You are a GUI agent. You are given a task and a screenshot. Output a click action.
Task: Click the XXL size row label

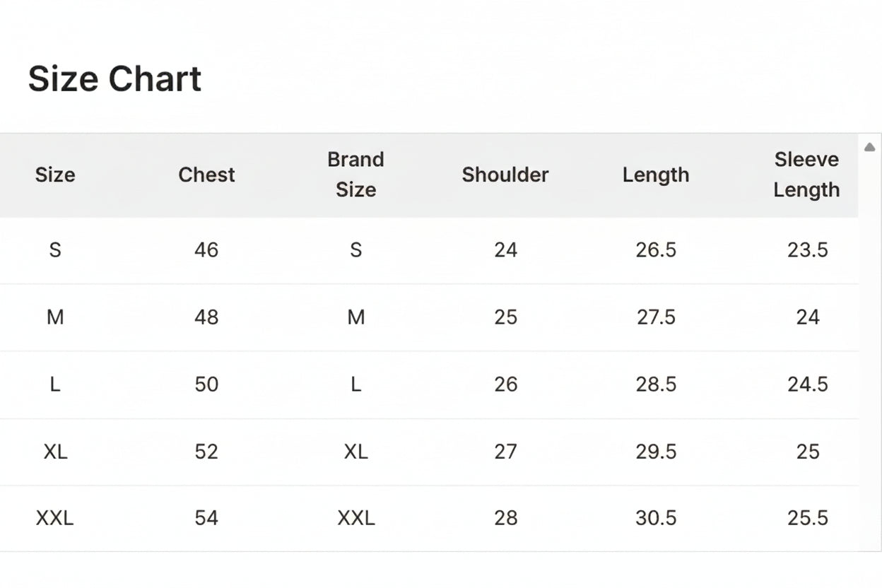[55, 518]
